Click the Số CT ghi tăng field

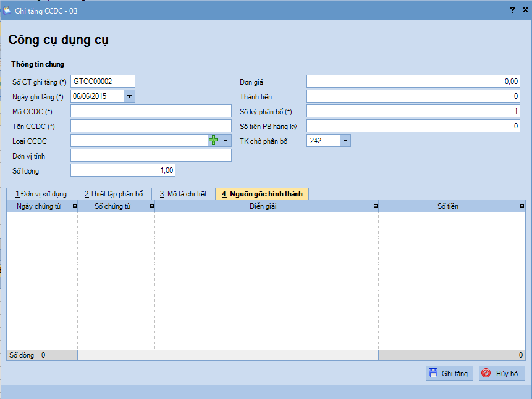[x=103, y=82]
